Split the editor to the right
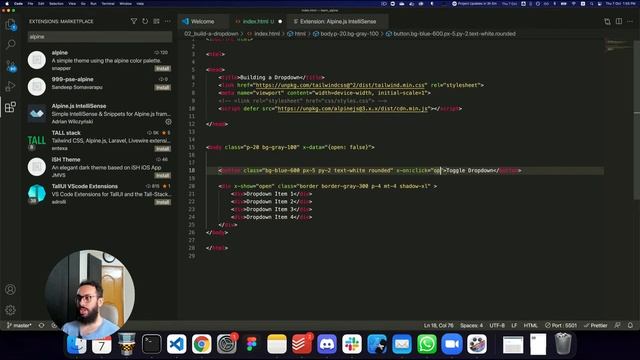Image resolution: width=640 pixels, height=360 pixels. (x=619, y=21)
